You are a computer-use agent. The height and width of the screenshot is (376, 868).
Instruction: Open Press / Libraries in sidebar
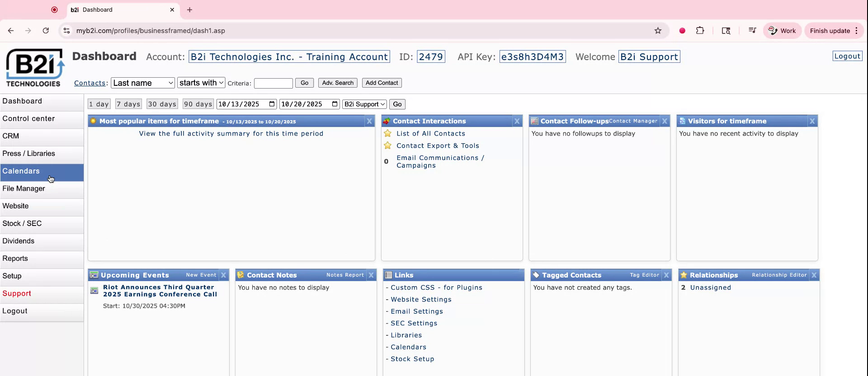coord(42,154)
